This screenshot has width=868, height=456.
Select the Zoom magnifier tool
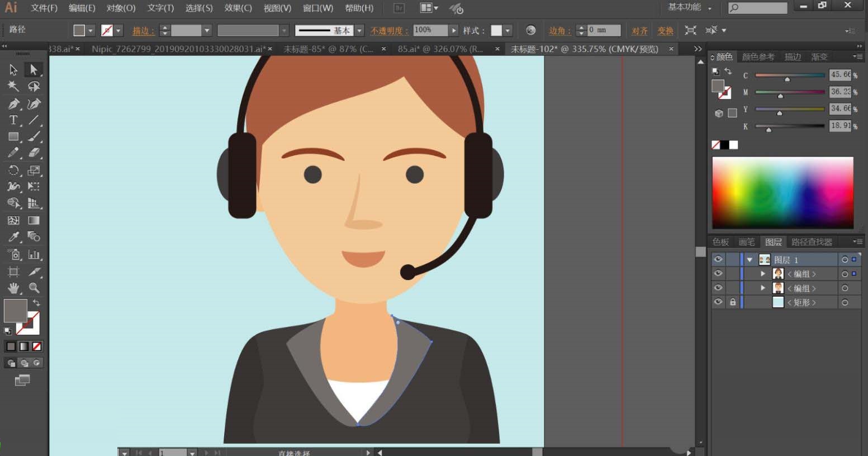pyautogui.click(x=34, y=288)
